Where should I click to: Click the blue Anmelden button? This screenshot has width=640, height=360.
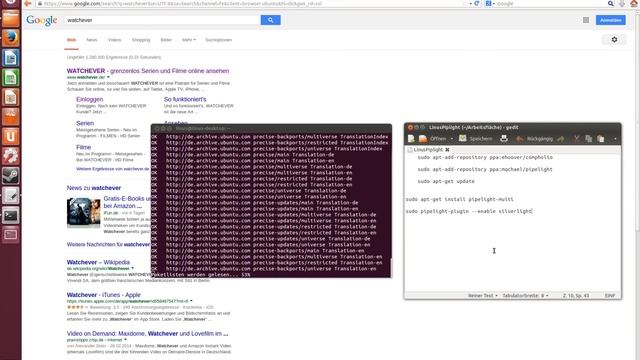click(611, 20)
